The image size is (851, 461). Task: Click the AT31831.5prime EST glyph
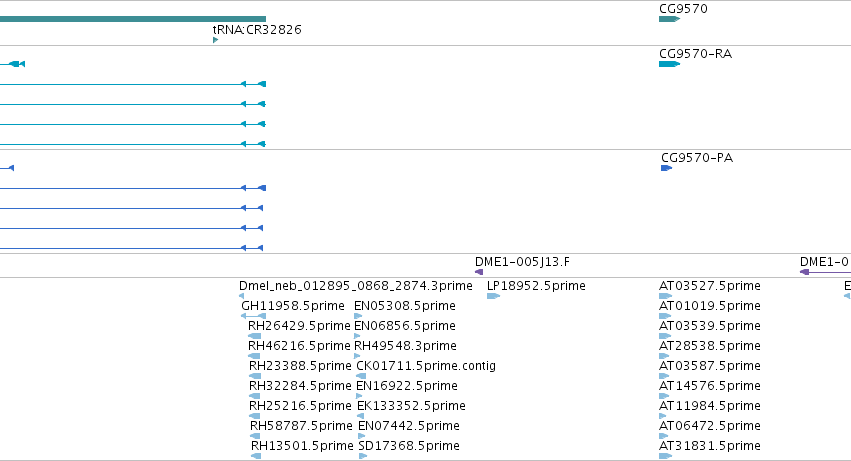tap(665, 456)
